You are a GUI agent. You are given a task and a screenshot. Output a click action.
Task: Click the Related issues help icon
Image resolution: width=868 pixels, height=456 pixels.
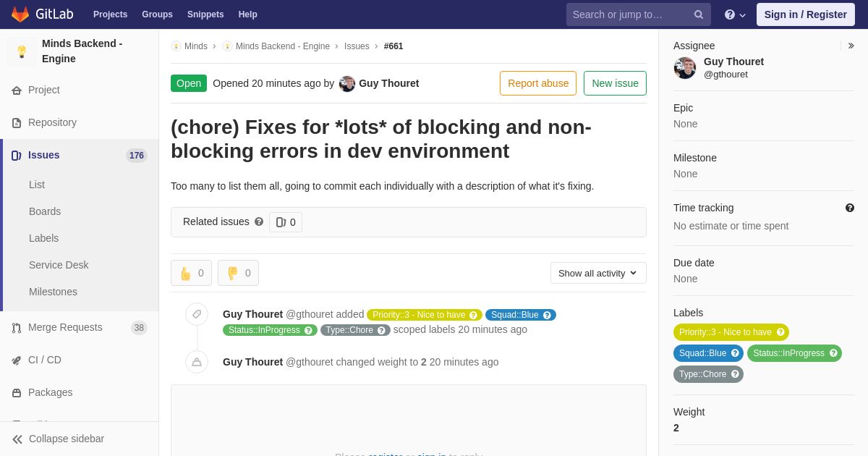tap(259, 221)
